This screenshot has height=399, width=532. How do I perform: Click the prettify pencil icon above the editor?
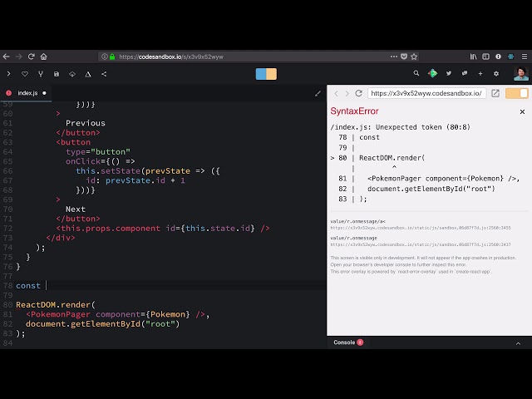click(318, 94)
